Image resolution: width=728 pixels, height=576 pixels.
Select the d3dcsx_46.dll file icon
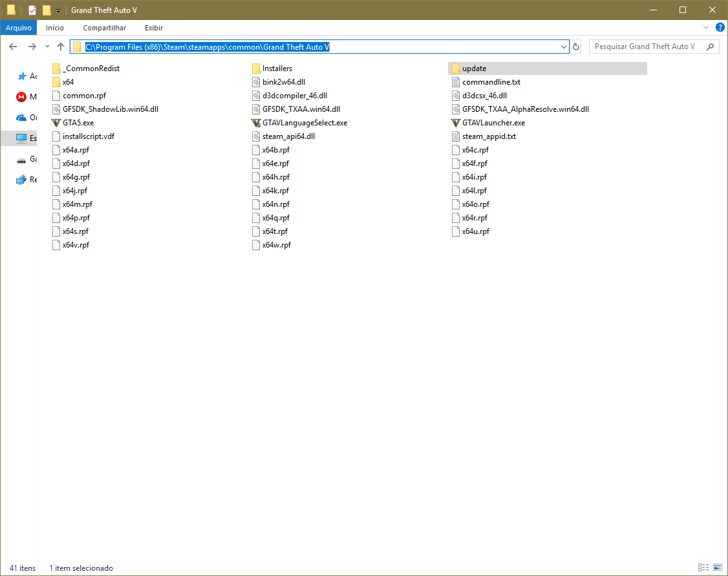coord(455,96)
